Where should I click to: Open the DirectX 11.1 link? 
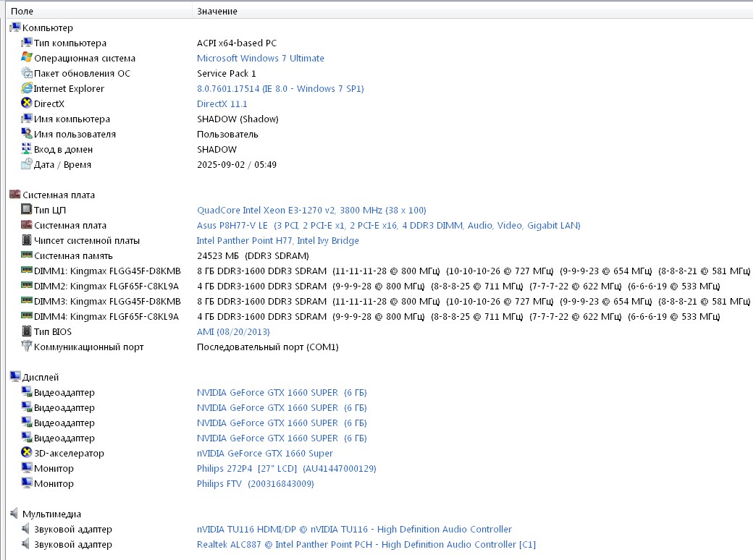click(222, 103)
